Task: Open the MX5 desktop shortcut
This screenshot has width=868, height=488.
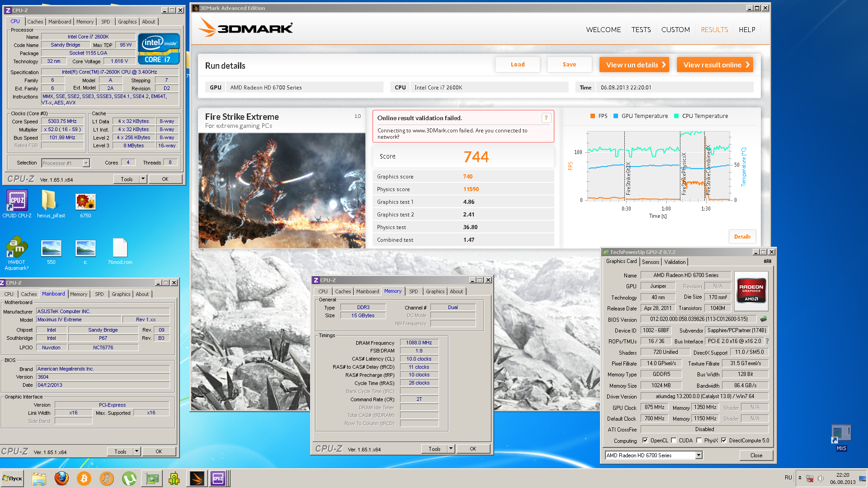Action: (841, 437)
